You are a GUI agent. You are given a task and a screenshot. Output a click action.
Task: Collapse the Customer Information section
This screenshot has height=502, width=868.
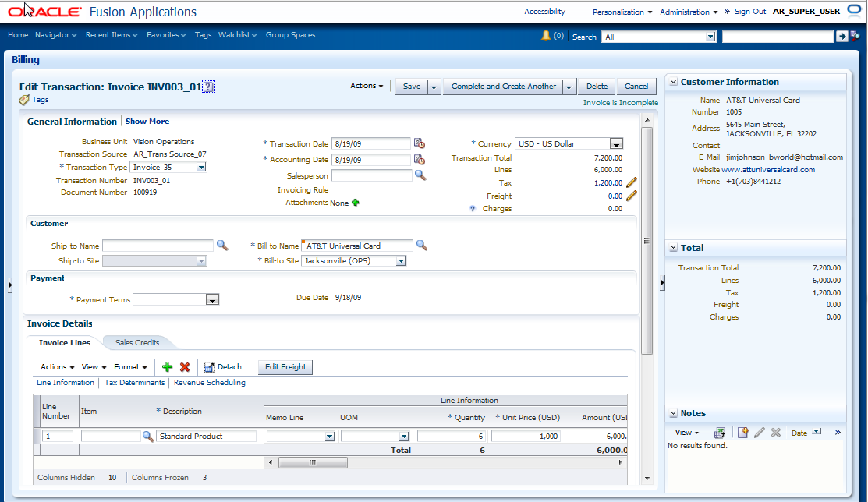(x=674, y=82)
